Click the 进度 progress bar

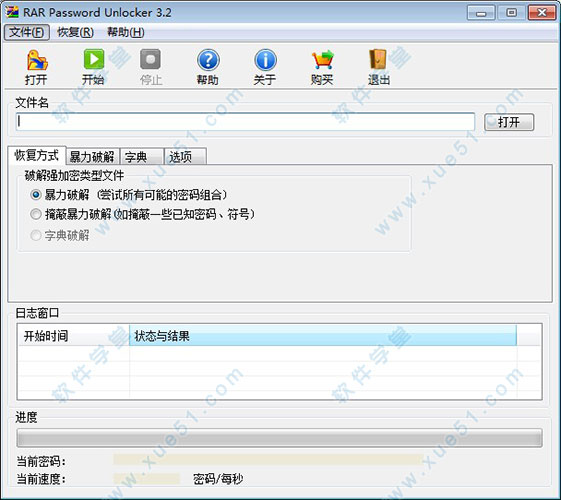[x=279, y=438]
